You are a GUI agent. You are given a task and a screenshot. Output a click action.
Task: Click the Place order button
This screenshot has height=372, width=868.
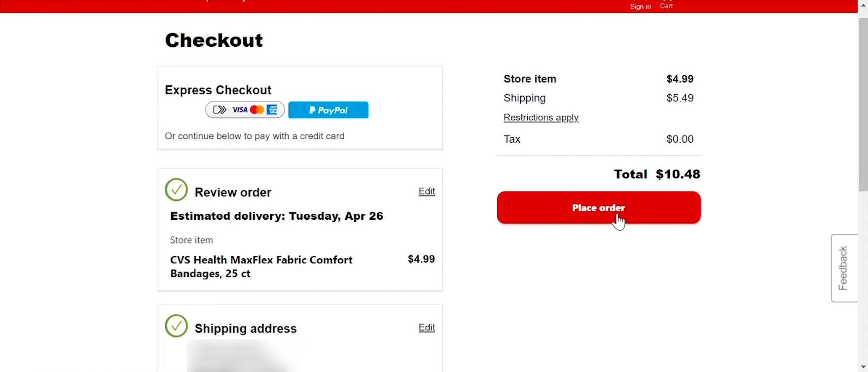[598, 207]
